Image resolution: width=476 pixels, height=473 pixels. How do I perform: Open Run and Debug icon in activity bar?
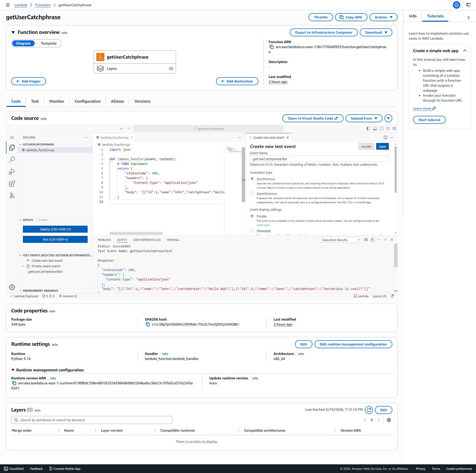12,172
